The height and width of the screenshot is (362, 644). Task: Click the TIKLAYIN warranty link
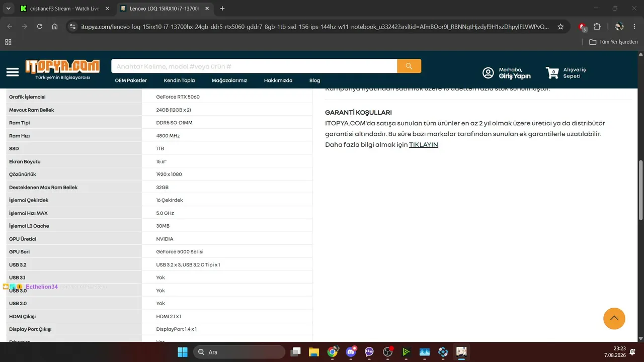pyautogui.click(x=424, y=145)
